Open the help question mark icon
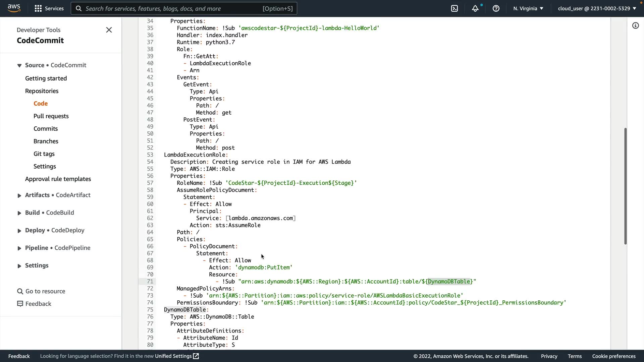The image size is (644, 362). (496, 8)
